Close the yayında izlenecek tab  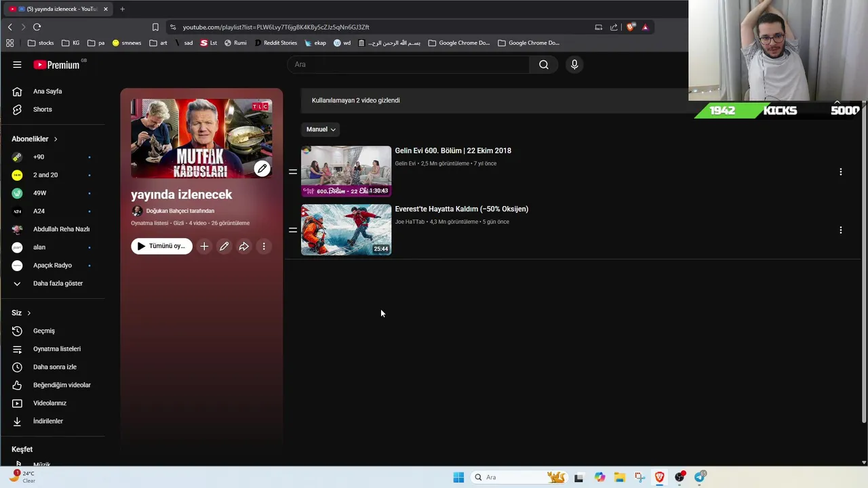pos(106,9)
